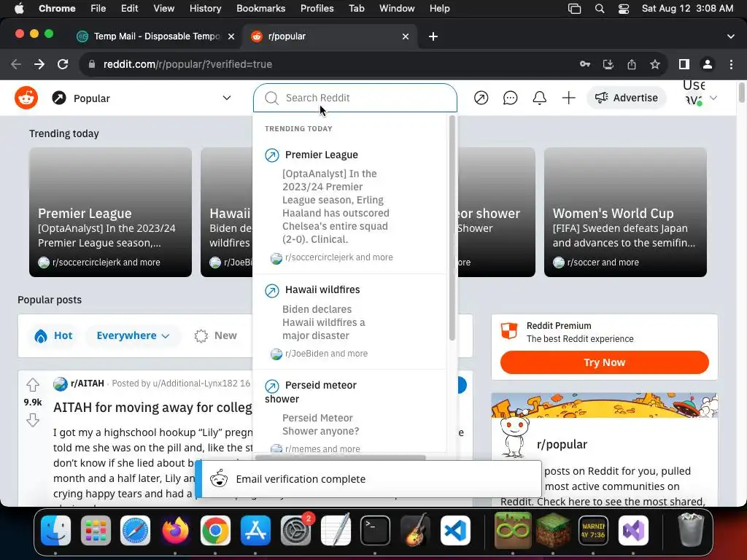Viewport: 747px width, 560px height.
Task: Downvote the AITAH post
Action: tap(32, 420)
